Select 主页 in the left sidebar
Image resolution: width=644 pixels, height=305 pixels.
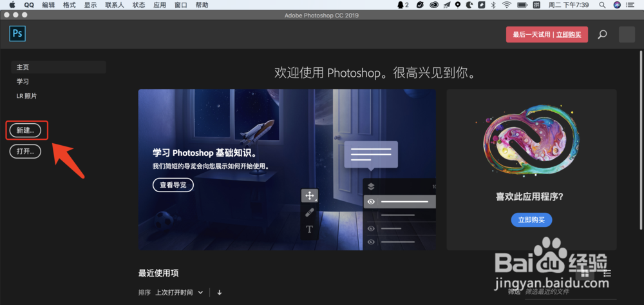click(x=59, y=67)
